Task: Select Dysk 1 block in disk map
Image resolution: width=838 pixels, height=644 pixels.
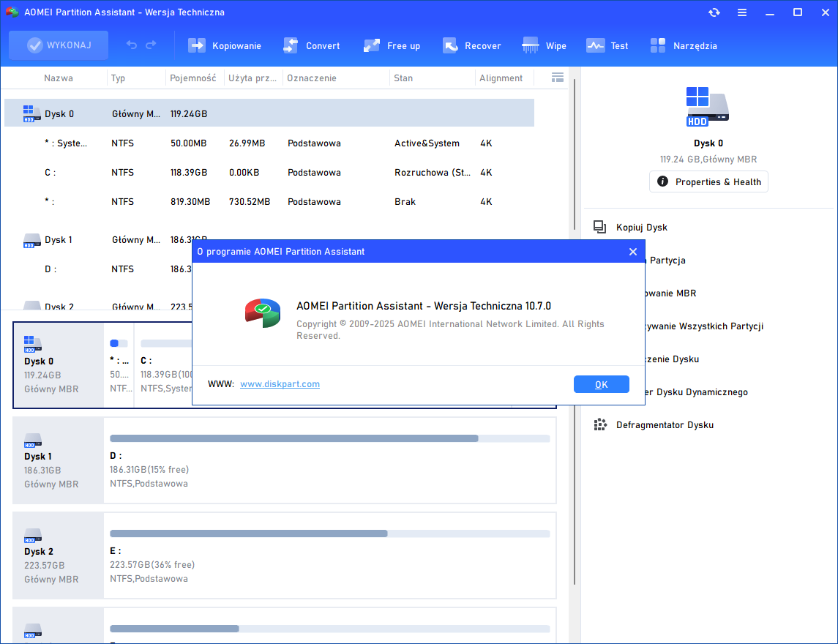Action: pyautogui.click(x=59, y=460)
